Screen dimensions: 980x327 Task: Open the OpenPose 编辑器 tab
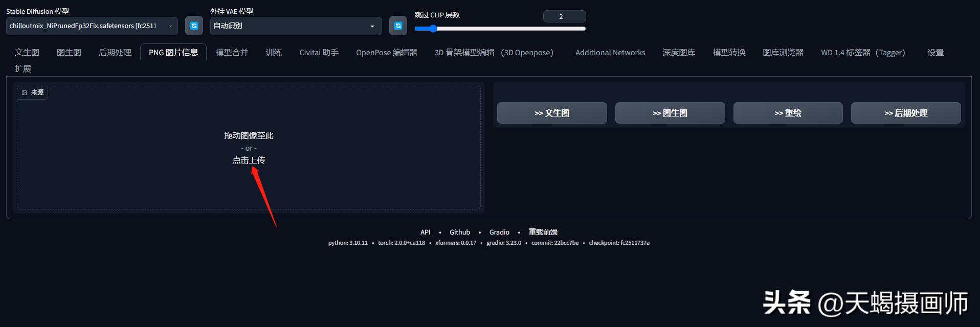pos(387,53)
